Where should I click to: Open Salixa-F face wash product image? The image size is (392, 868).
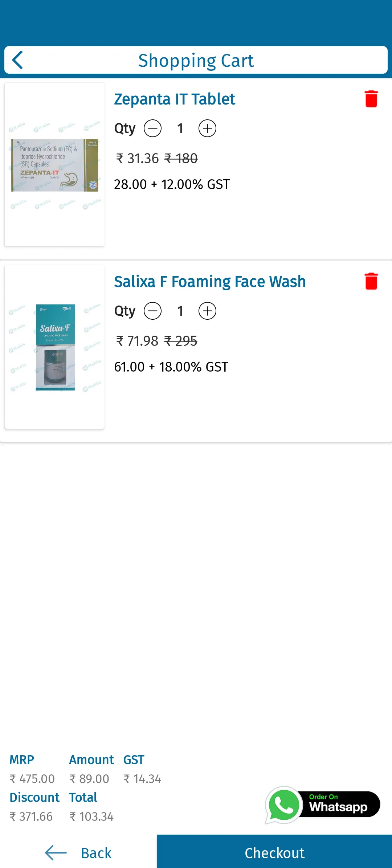click(x=54, y=347)
